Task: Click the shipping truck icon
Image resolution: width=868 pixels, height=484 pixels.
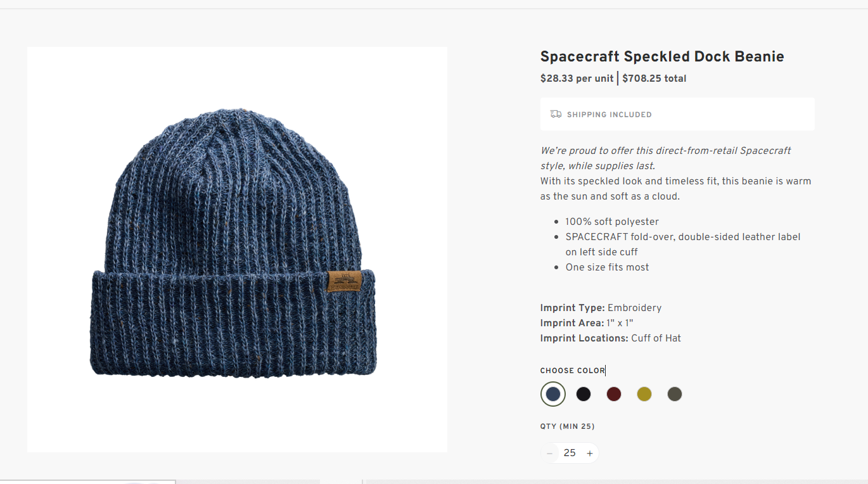Action: pyautogui.click(x=556, y=114)
